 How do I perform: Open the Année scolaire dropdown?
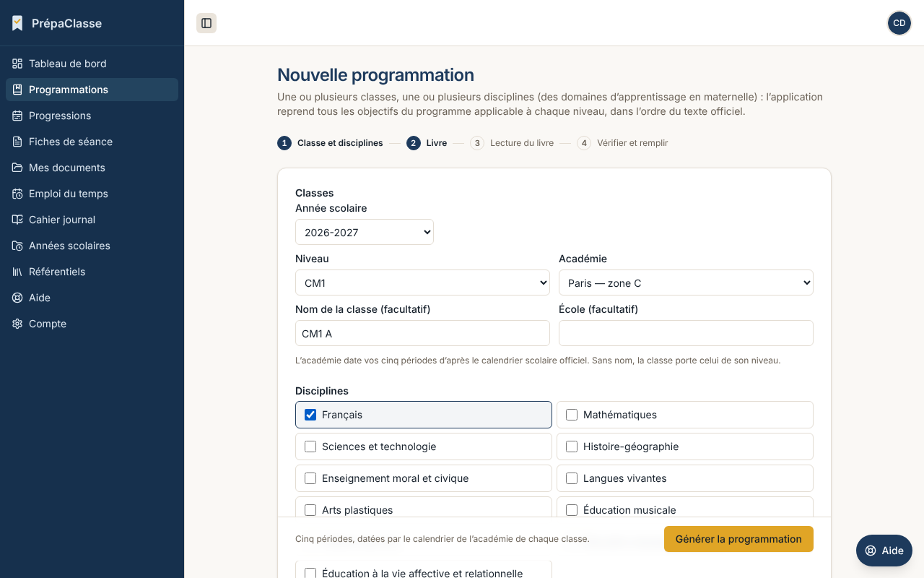point(365,232)
